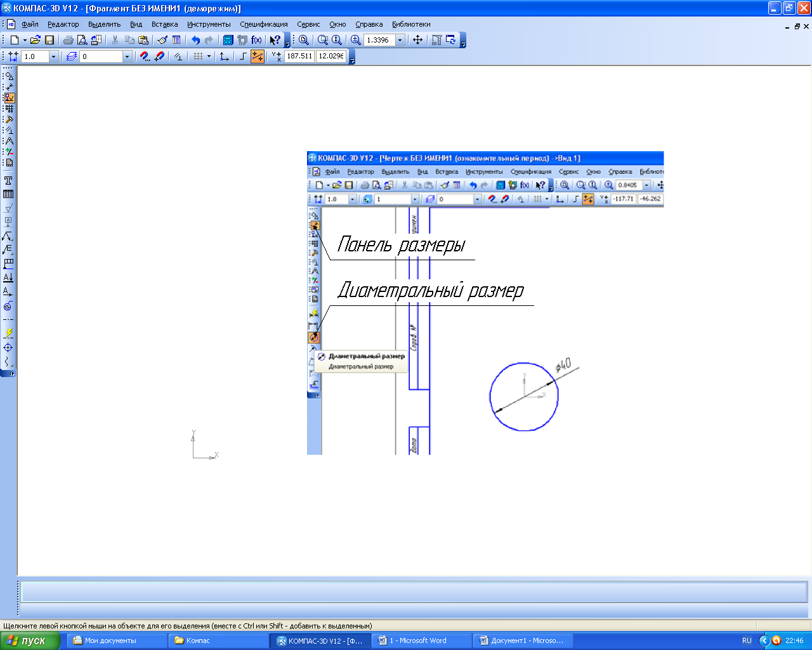Open Print Preview icon
Viewport: 812px width, 650px height.
[82, 39]
